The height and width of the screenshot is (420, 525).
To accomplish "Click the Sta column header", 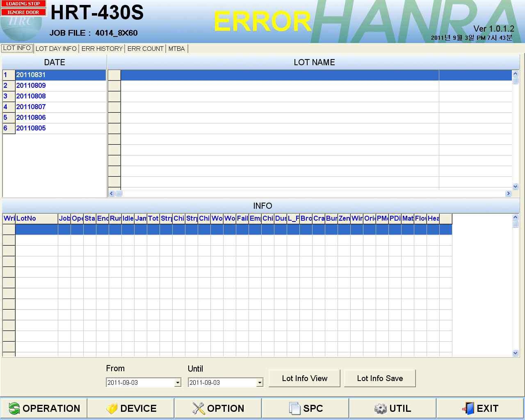I will tap(90, 219).
